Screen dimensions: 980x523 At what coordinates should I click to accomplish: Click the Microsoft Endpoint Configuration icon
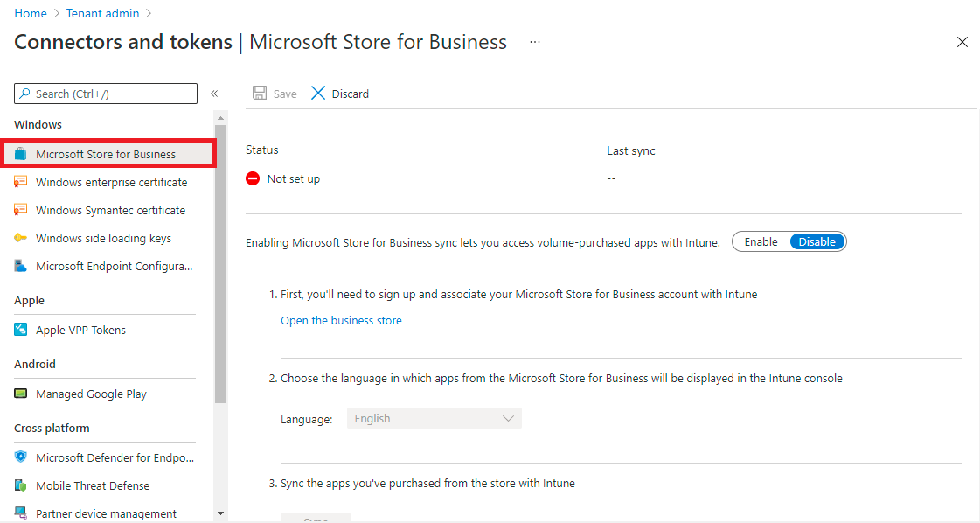[x=21, y=266]
